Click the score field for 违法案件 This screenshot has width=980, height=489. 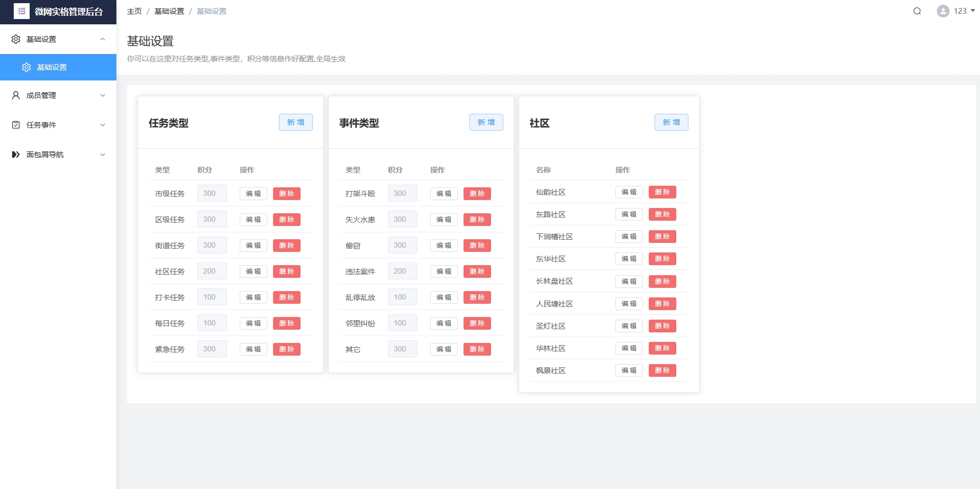402,271
